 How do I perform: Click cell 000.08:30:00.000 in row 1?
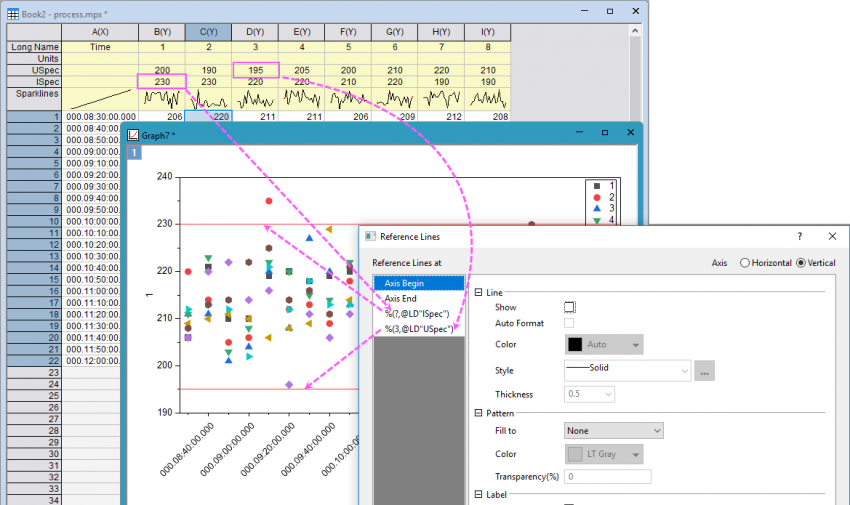pos(100,116)
